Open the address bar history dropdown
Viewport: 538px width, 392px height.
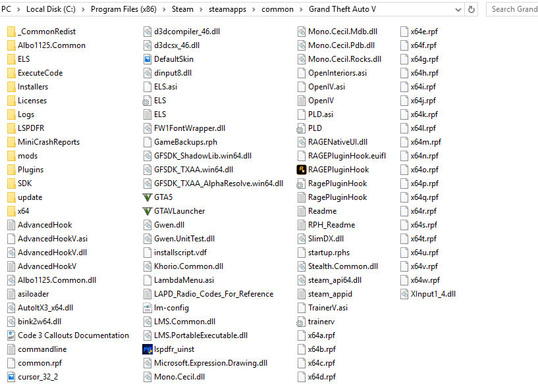458,10
